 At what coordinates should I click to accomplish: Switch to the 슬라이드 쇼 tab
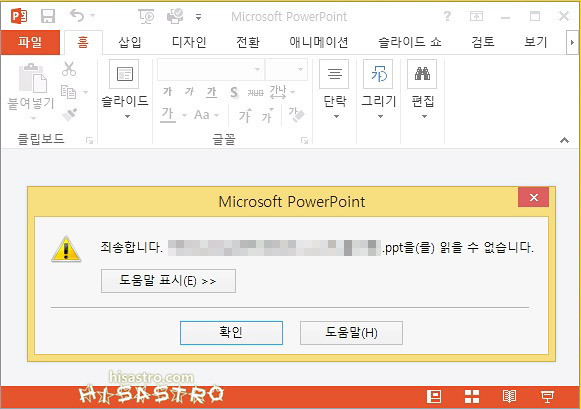pyautogui.click(x=409, y=42)
